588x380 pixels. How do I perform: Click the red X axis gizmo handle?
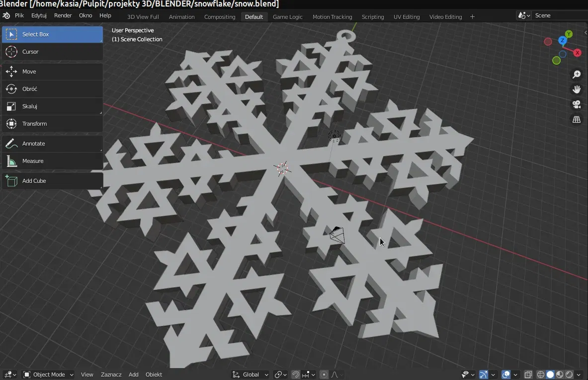pyautogui.click(x=578, y=53)
